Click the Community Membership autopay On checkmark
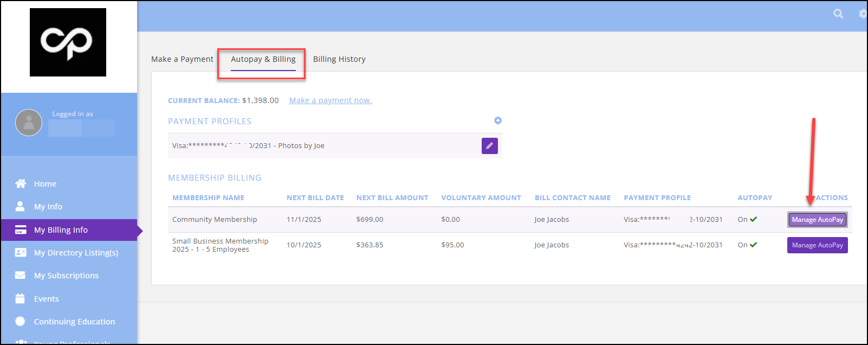The width and height of the screenshot is (868, 345). click(753, 220)
